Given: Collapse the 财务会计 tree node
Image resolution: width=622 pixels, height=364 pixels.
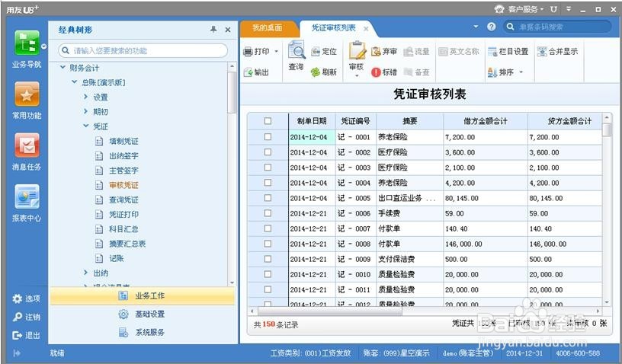Looking at the screenshot, I should (x=63, y=68).
